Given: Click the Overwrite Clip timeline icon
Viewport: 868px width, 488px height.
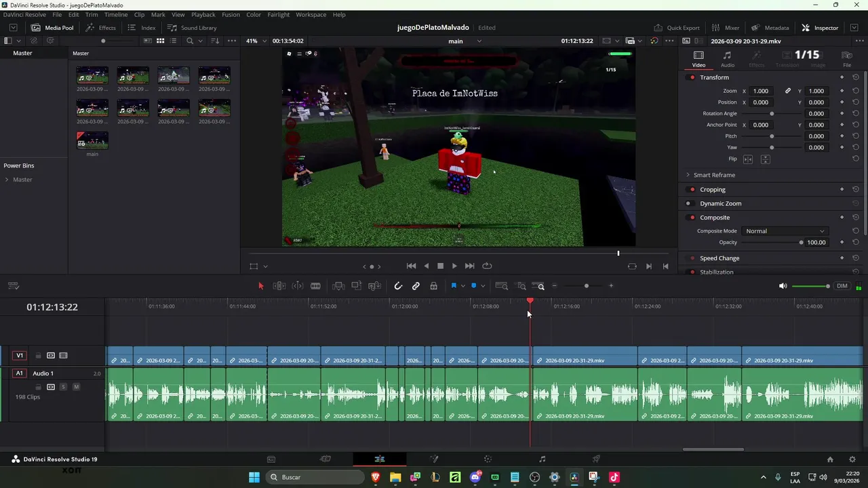Looking at the screenshot, I should tap(356, 286).
